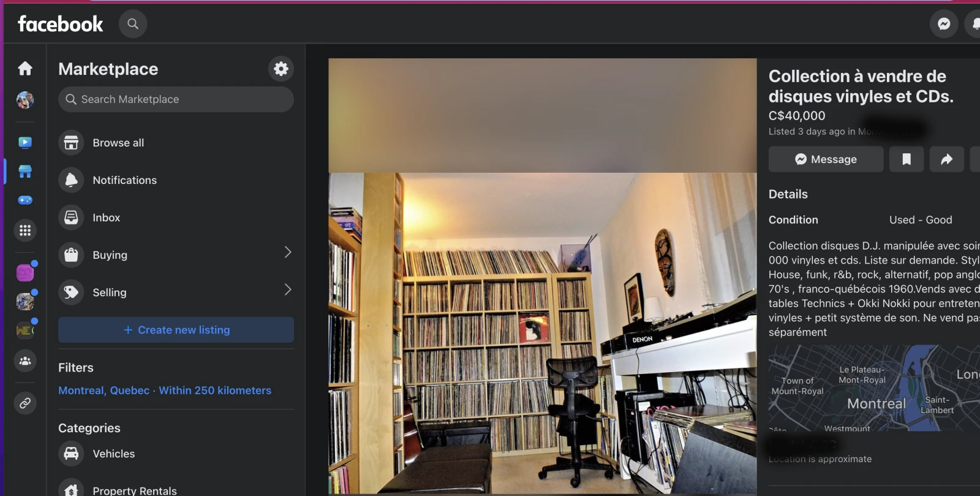Screen dimensions: 980x496
Task: Expand the Buying section chevron
Action: point(287,253)
